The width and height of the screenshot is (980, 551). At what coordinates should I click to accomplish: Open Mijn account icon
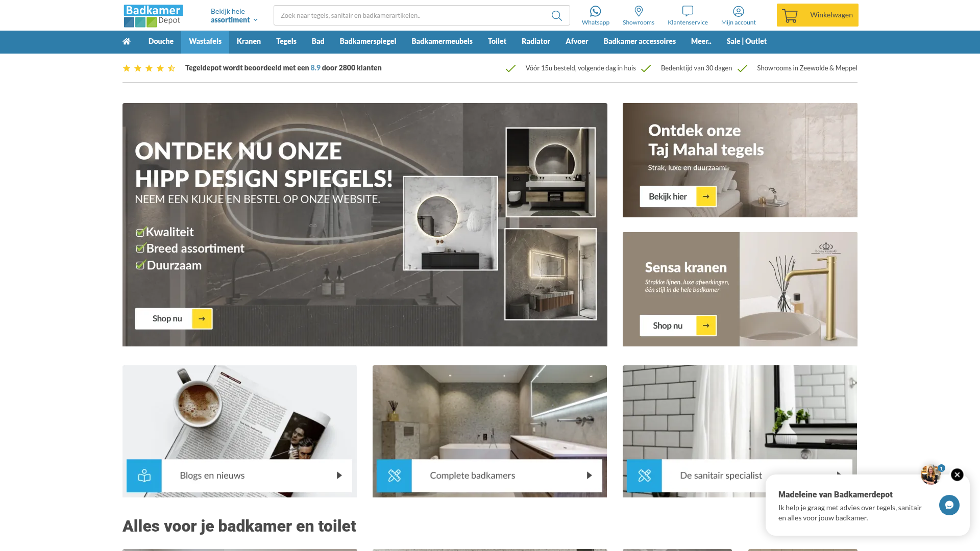tap(738, 11)
